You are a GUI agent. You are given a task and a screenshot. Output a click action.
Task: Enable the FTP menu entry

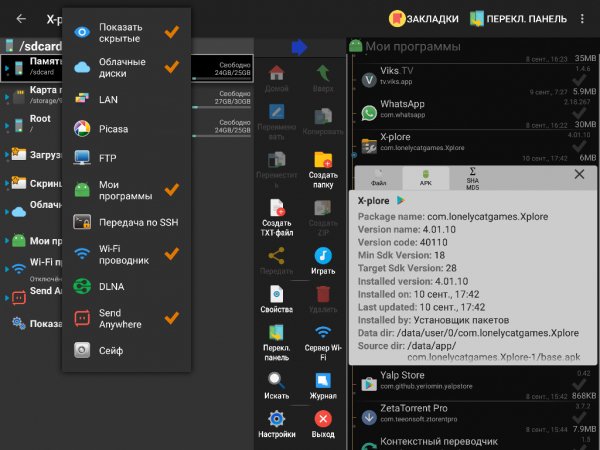tap(126, 158)
